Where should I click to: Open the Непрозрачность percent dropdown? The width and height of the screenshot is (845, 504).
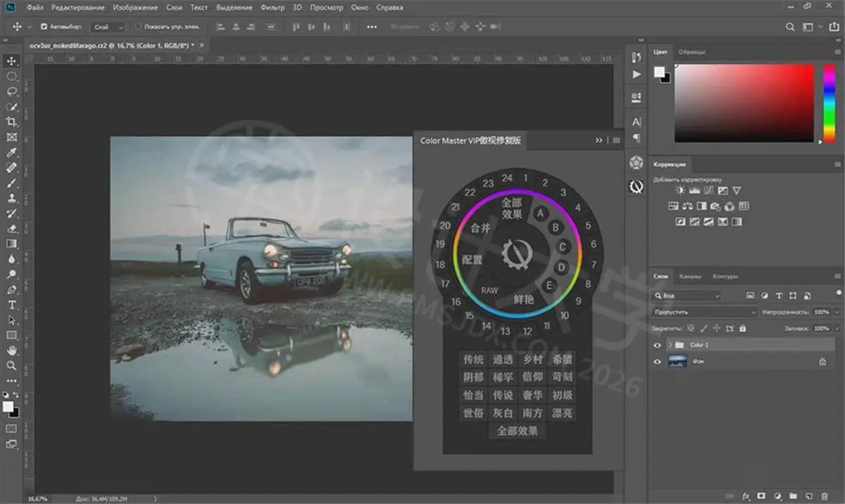tap(835, 312)
